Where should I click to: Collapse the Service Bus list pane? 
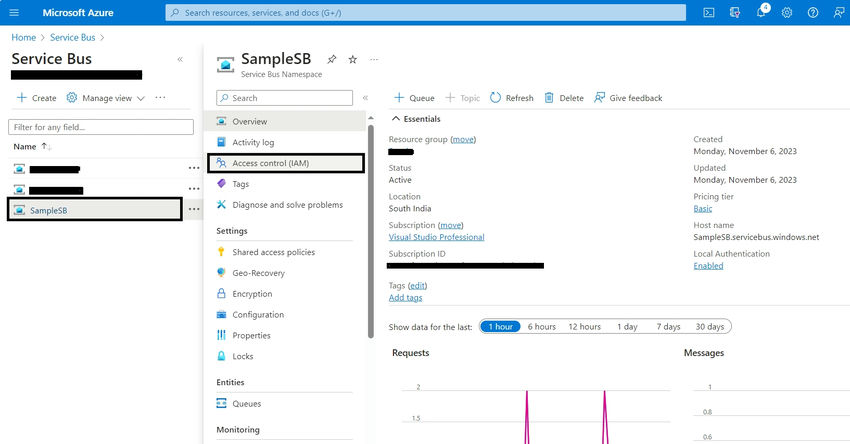tap(180, 59)
